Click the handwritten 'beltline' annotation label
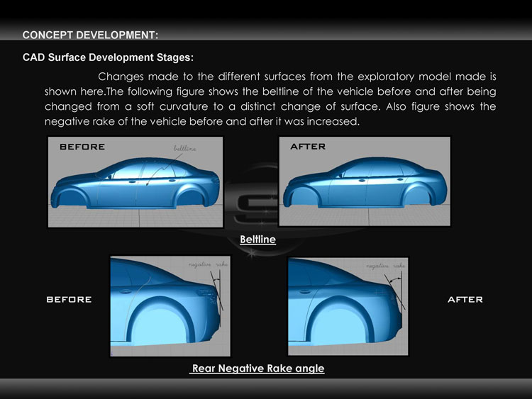Screen dimensions: 532x399 184,148
